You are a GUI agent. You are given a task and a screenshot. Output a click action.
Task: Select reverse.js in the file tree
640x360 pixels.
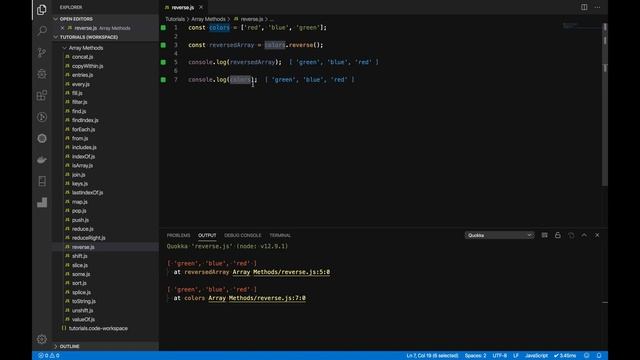83,247
